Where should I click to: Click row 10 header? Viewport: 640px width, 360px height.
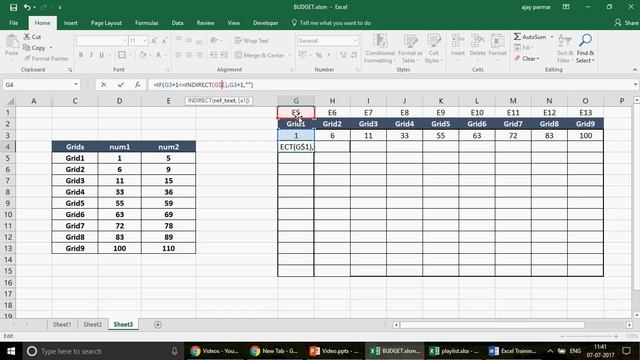pyautogui.click(x=8, y=214)
